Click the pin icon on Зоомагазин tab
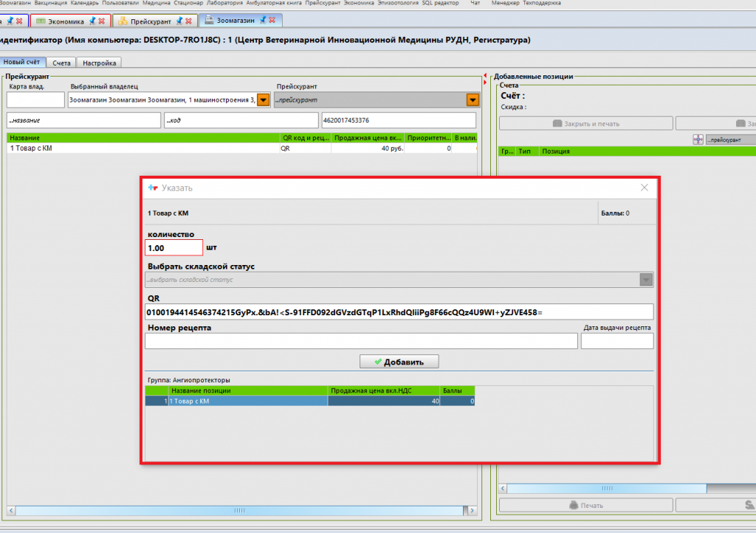 (261, 20)
